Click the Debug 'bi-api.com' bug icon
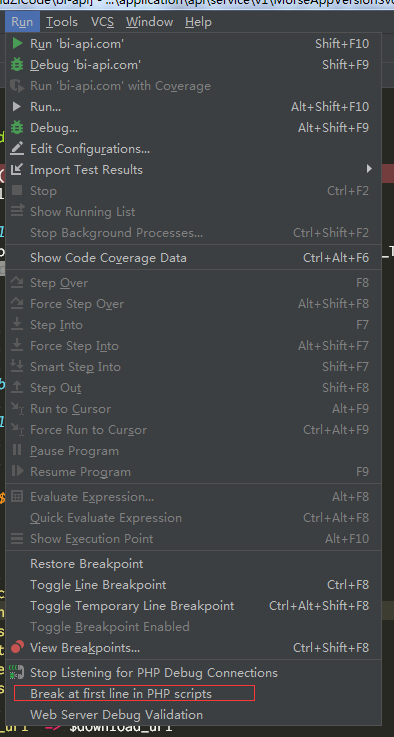Screen dimensions: 394x737 pos(17,64)
